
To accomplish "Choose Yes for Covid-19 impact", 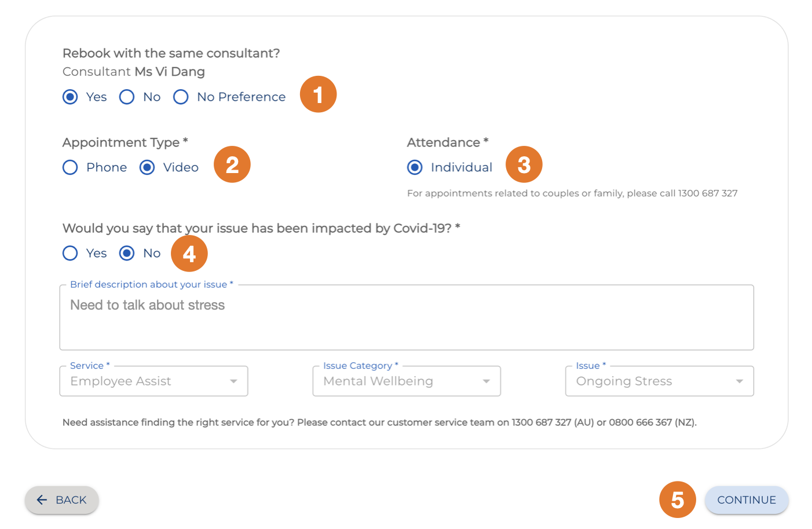I will 70,254.
